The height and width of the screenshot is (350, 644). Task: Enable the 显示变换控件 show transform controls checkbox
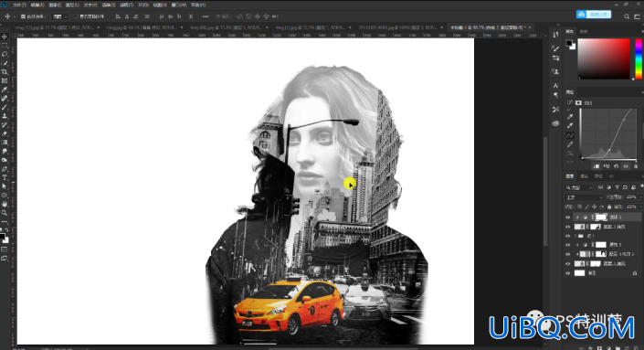coord(76,16)
